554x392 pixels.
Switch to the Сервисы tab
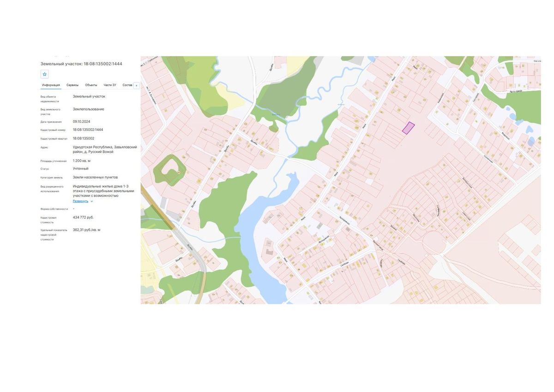point(72,85)
